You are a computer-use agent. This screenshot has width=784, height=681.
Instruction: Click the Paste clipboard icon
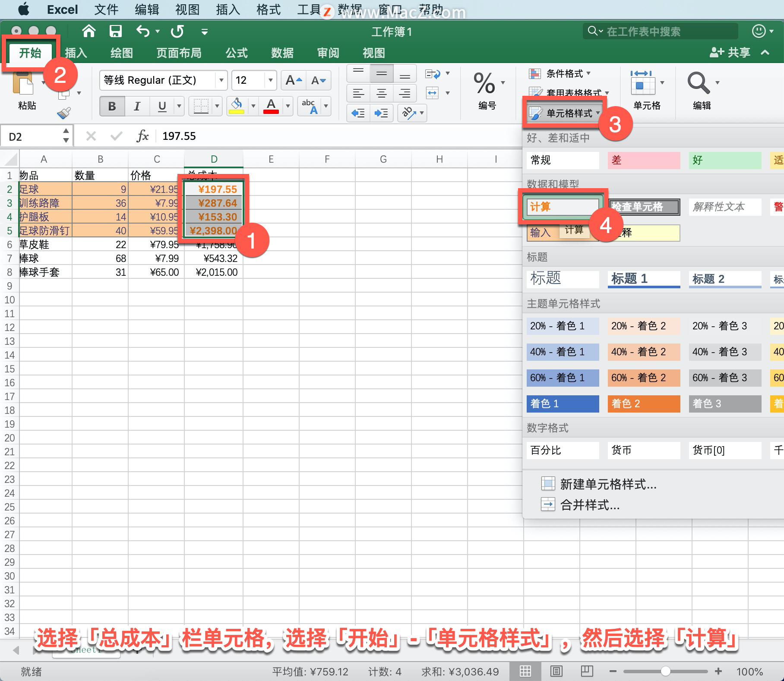click(22, 83)
